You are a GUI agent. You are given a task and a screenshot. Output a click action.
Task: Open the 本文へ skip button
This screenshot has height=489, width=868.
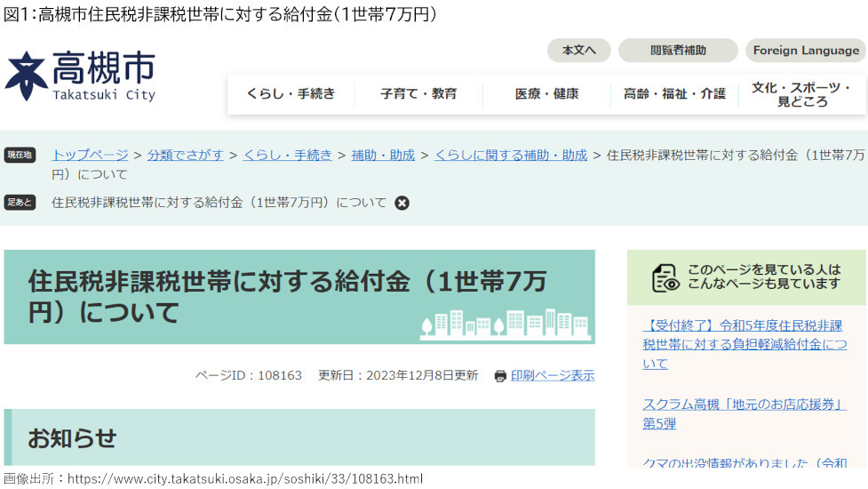(578, 51)
